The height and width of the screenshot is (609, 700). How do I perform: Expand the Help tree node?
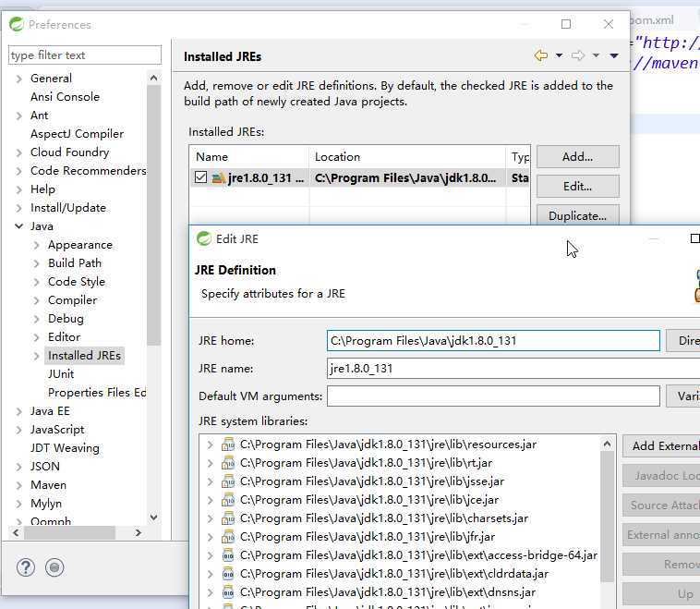pyautogui.click(x=18, y=189)
